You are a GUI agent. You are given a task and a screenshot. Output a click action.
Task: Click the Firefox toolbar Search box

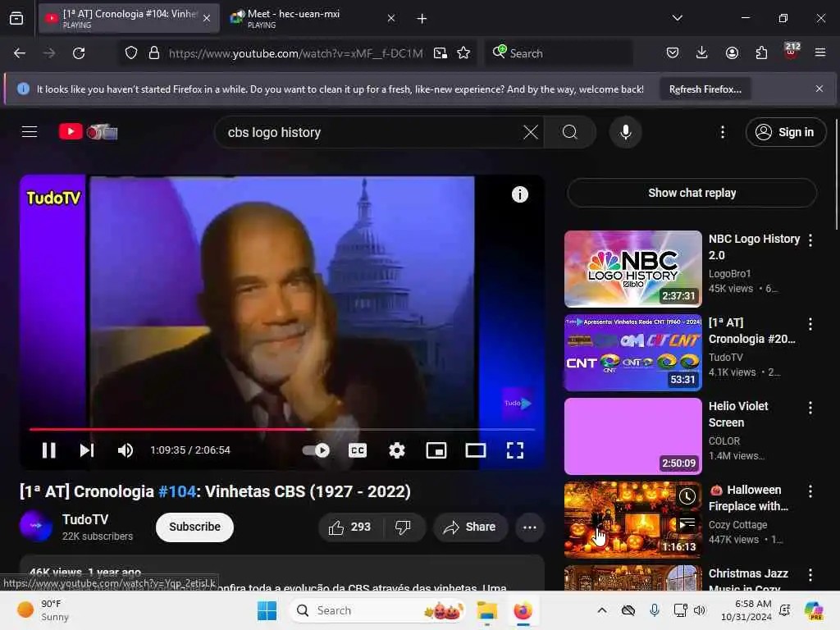[x=559, y=53]
